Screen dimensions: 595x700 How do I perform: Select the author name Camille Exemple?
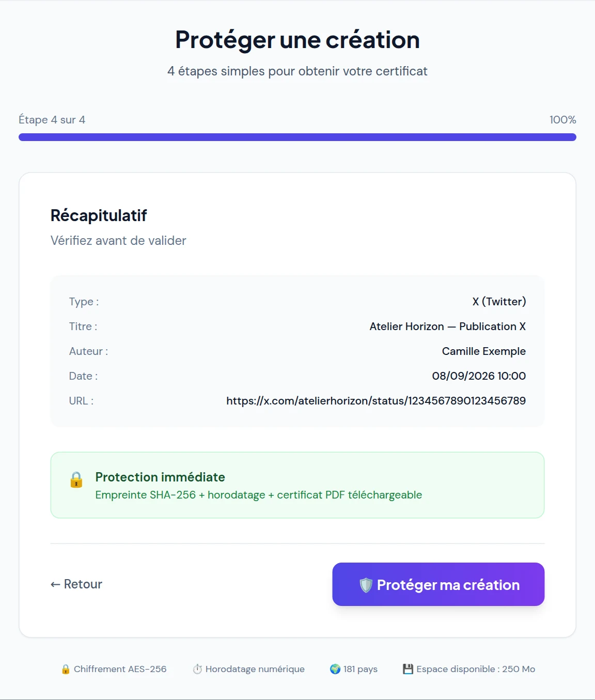click(484, 351)
